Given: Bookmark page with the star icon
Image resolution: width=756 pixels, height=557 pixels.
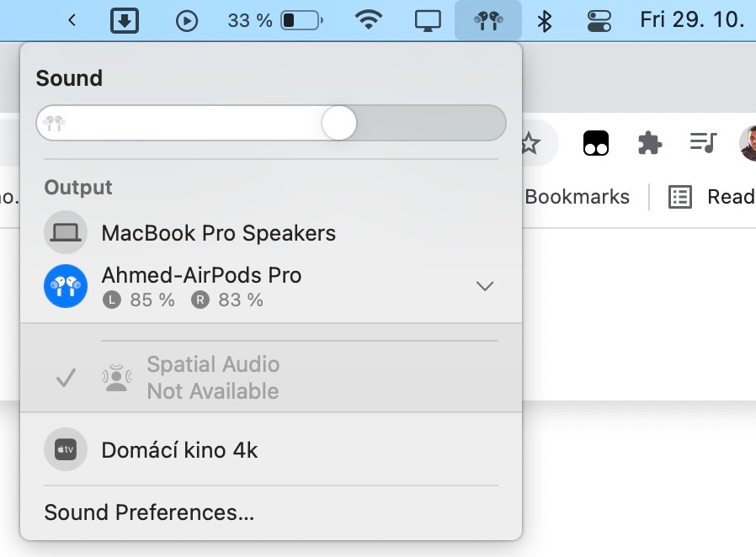Looking at the screenshot, I should [x=530, y=143].
